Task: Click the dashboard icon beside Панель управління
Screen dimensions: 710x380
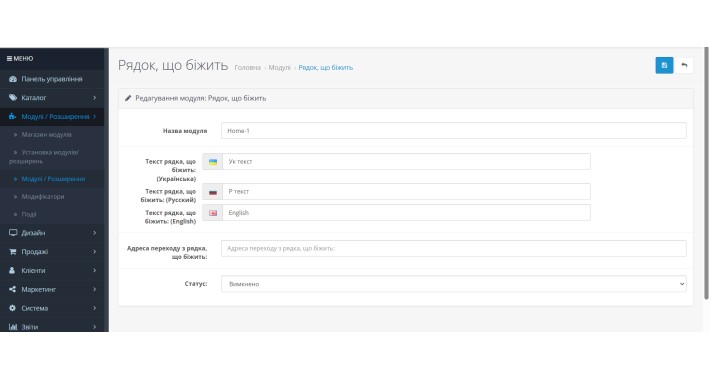Action: 13,79
